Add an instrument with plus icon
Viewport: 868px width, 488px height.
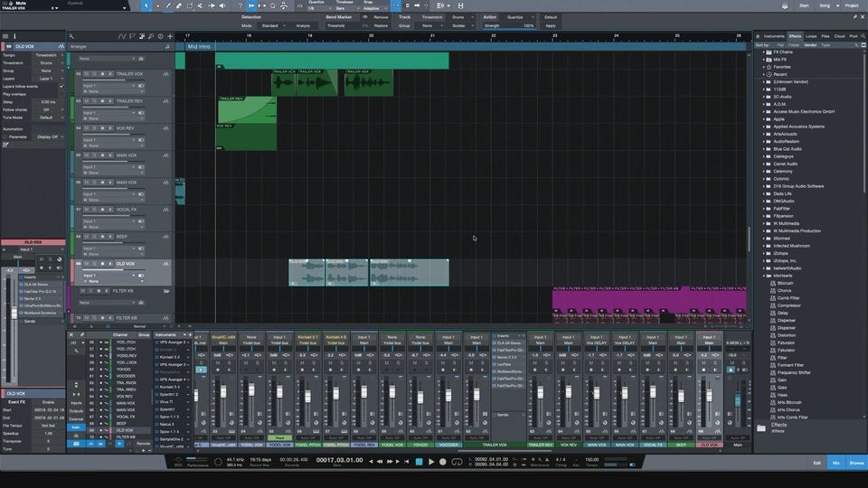coord(190,334)
